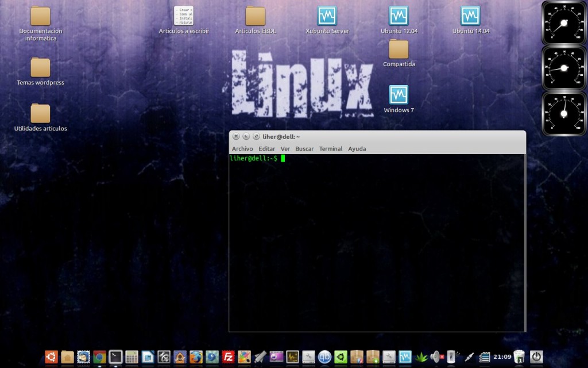Toggle the muted volume speaker icon
The width and height of the screenshot is (588, 368).
(x=436, y=357)
